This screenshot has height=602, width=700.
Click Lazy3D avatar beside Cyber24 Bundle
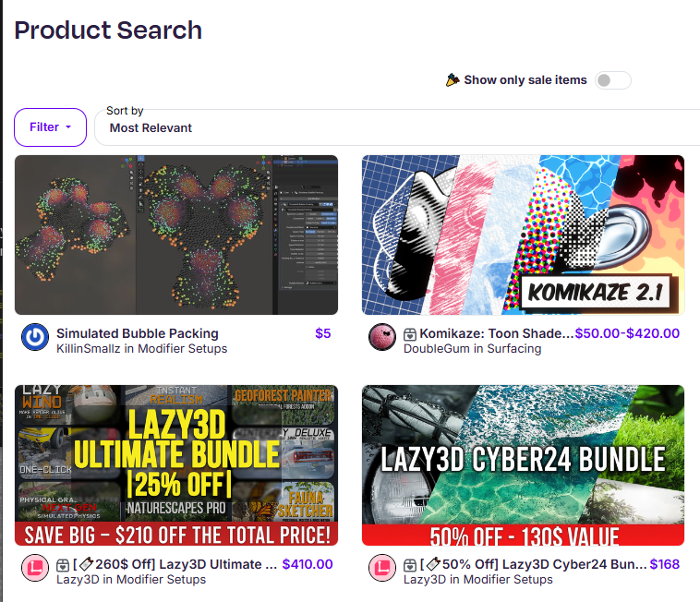pos(382,568)
